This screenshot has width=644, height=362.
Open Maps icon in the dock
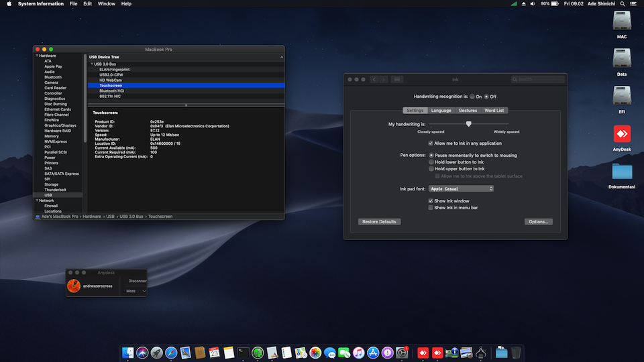coord(301,353)
